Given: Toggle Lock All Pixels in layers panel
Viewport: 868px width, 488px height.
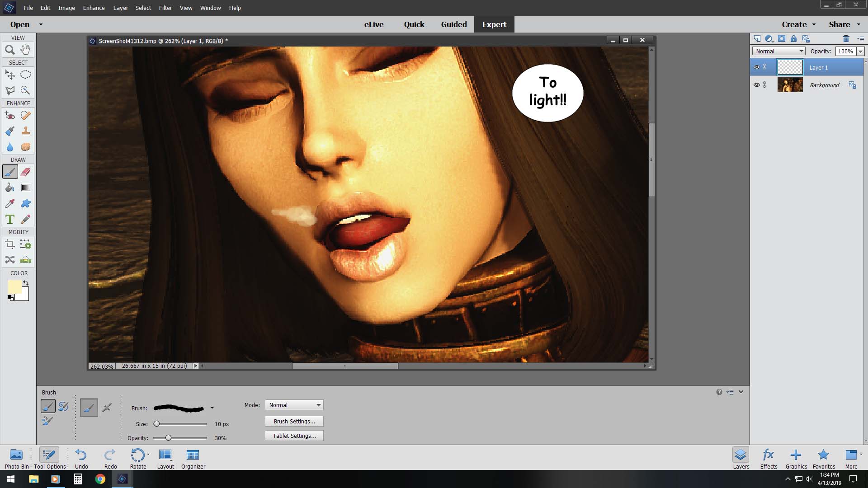Looking at the screenshot, I should tap(793, 39).
